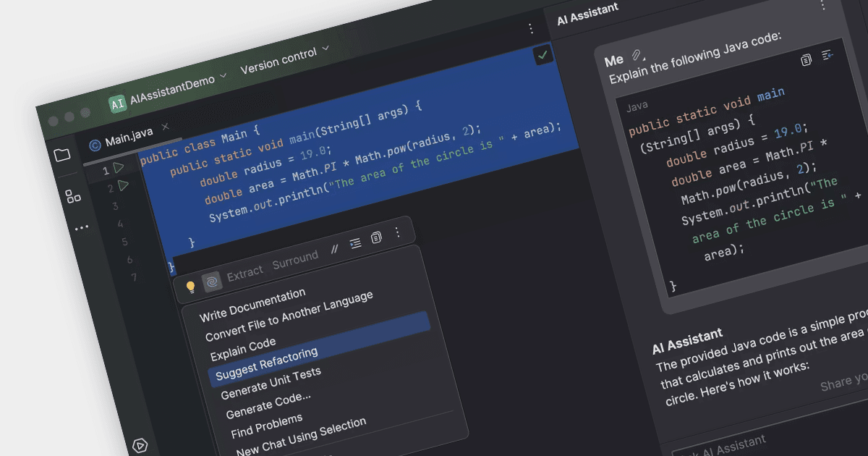Open AI Assistant panel options menu

822,4
